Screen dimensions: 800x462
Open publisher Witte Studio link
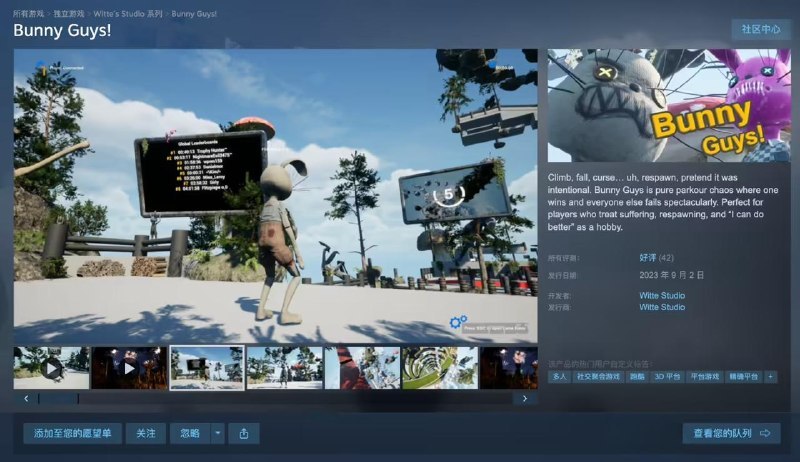(662, 307)
